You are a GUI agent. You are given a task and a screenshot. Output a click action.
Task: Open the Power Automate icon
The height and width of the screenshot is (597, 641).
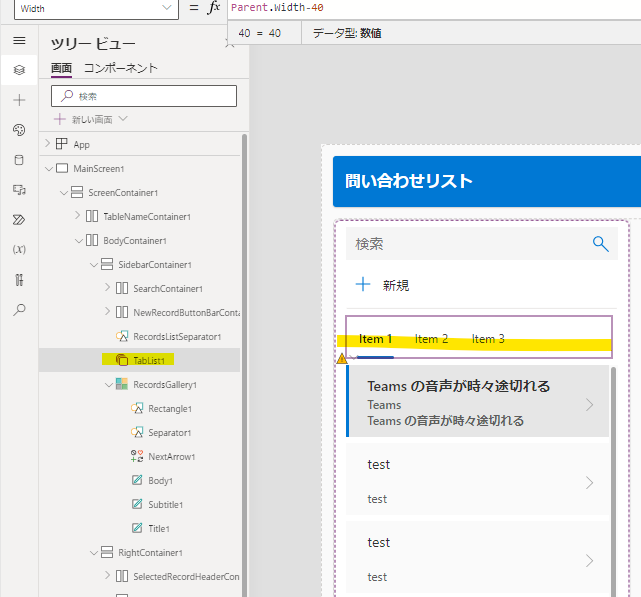tap(19, 220)
